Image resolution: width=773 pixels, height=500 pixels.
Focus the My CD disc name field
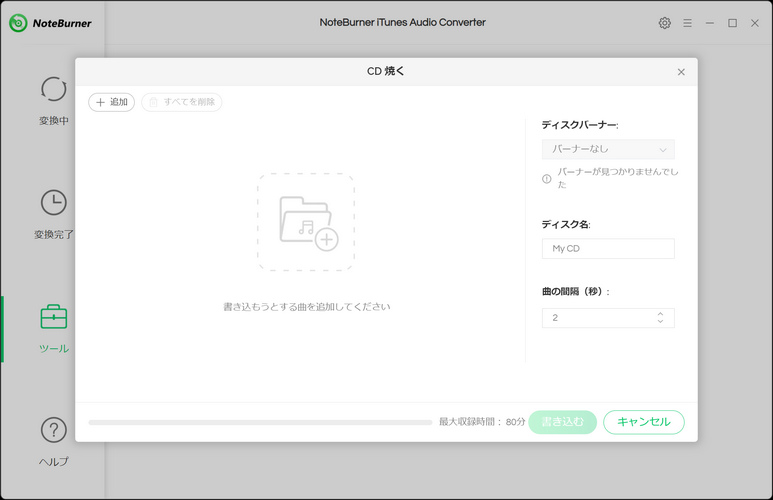tap(608, 249)
